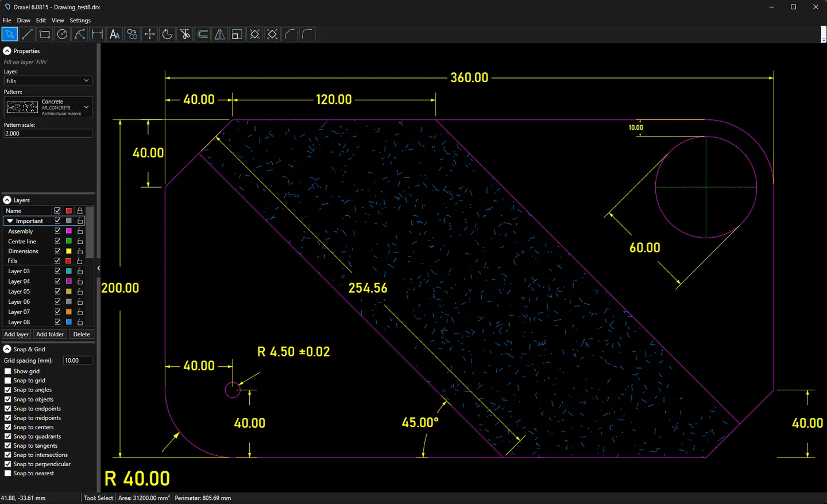827x504 pixels.
Task: Open the Concrete pattern dropdown
Action: (x=48, y=107)
